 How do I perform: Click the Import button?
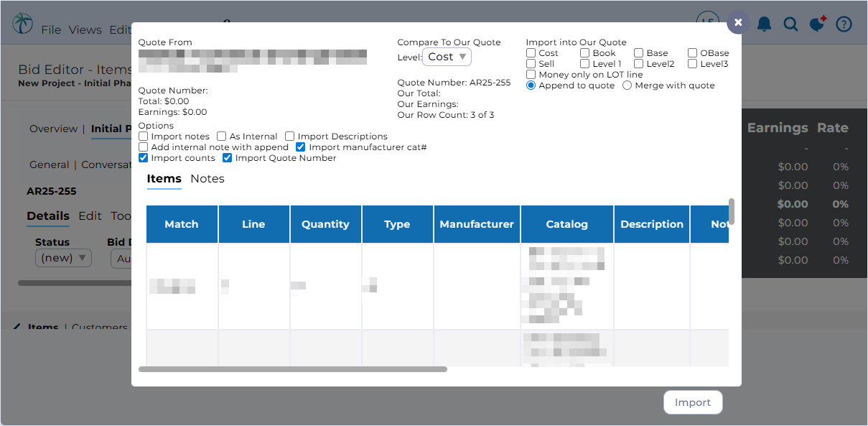tap(692, 402)
